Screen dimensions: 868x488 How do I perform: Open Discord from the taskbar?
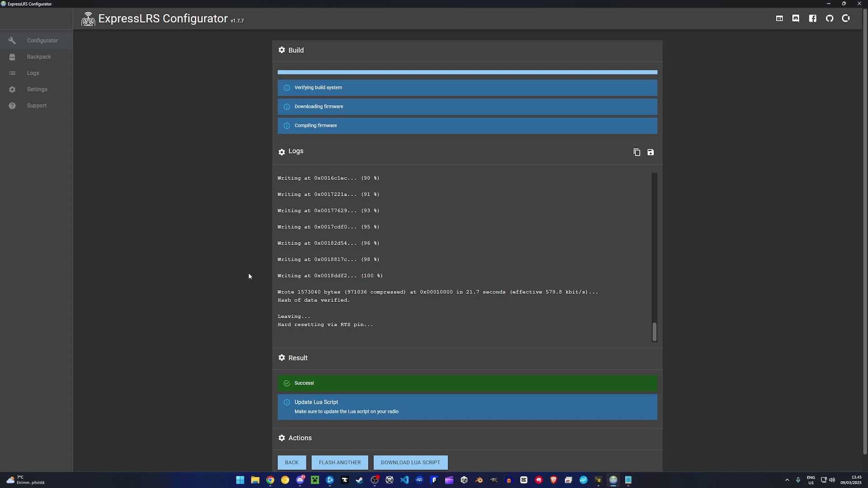pyautogui.click(x=300, y=480)
